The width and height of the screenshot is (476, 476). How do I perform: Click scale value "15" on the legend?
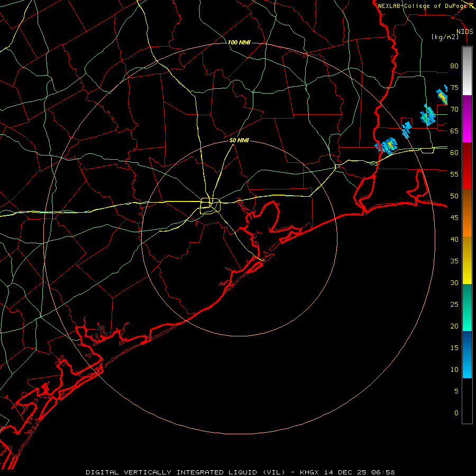tap(454, 348)
